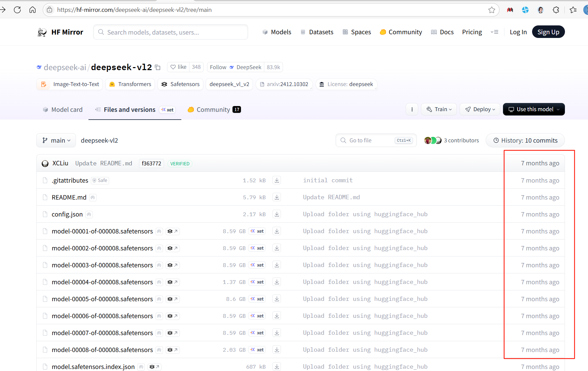Download config.json via its download icon
588x371 pixels.
[x=277, y=214]
